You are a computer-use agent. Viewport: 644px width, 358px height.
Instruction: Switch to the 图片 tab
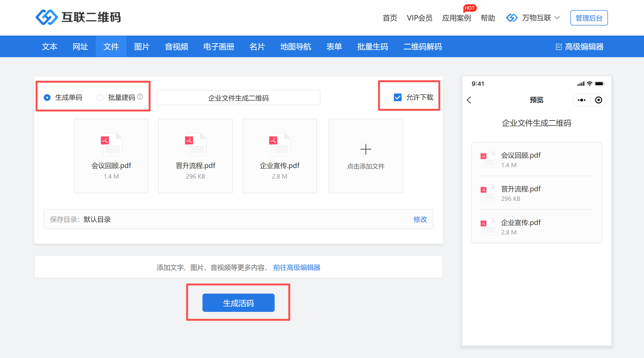[142, 47]
